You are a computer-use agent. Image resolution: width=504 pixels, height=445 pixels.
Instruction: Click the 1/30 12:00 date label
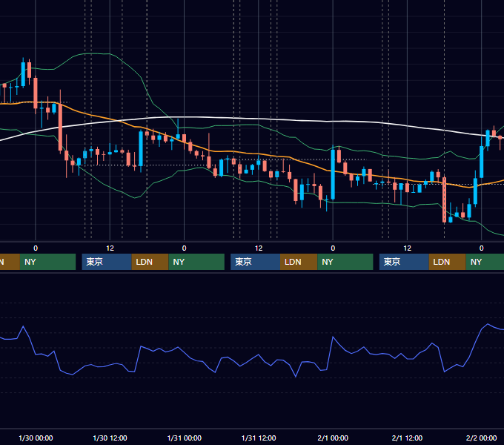click(x=110, y=438)
